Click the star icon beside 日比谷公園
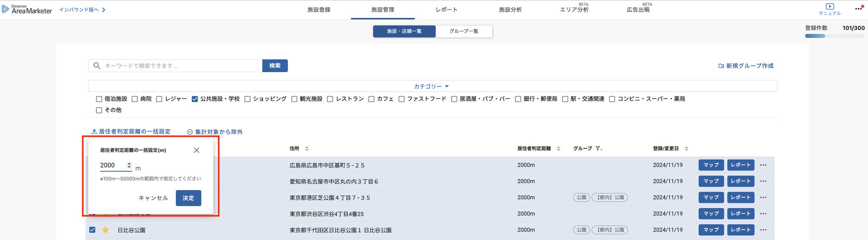Viewport: 868px width, 240px height. point(105,230)
